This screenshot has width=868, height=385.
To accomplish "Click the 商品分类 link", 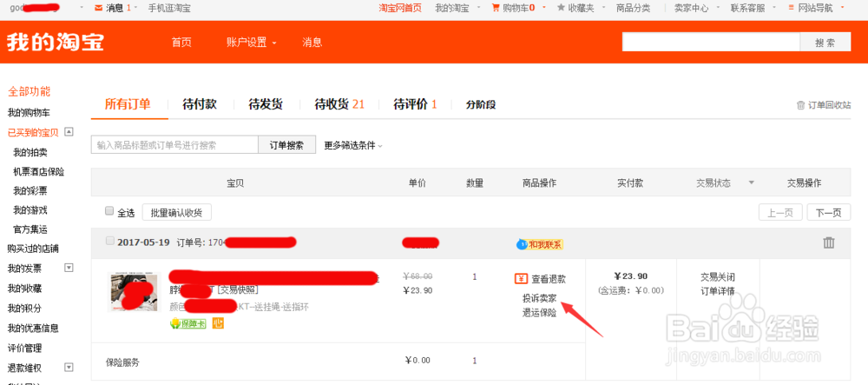I will click(634, 8).
